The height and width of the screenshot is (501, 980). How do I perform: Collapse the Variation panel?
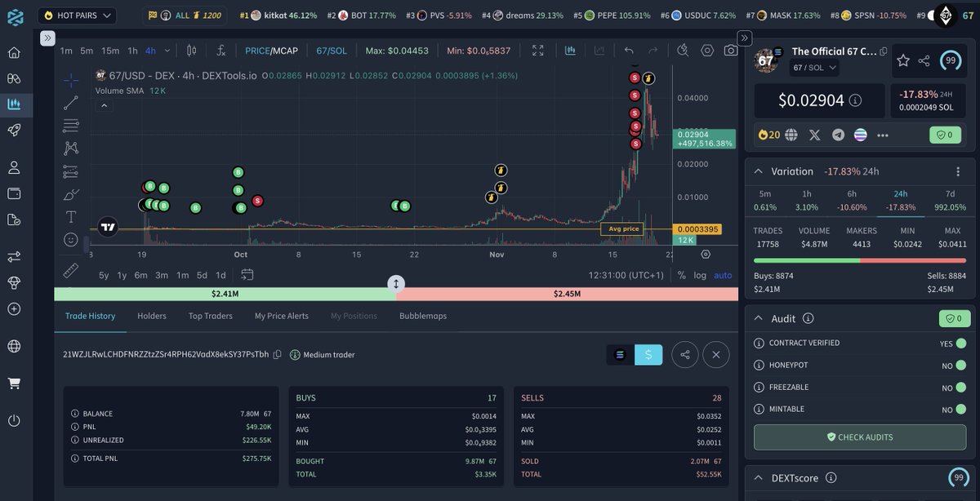(x=758, y=171)
